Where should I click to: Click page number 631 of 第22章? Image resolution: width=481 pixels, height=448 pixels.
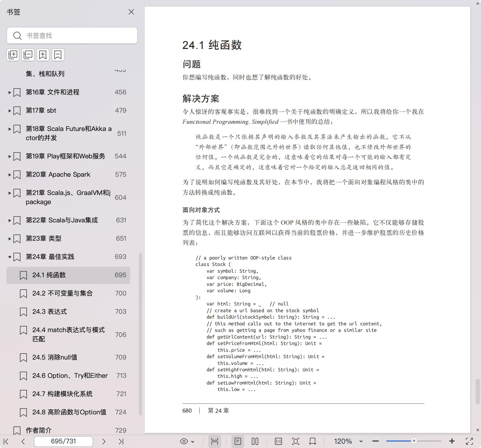[121, 220]
